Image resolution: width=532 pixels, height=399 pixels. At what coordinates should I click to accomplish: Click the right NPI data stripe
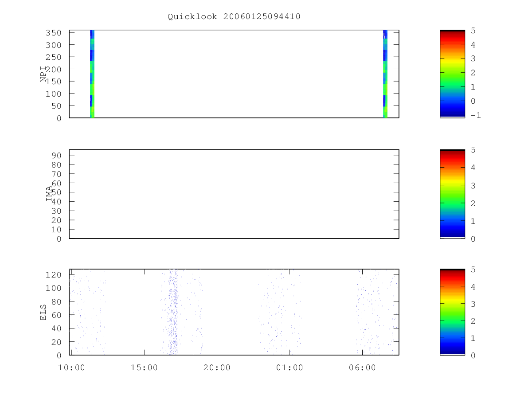tap(385, 74)
